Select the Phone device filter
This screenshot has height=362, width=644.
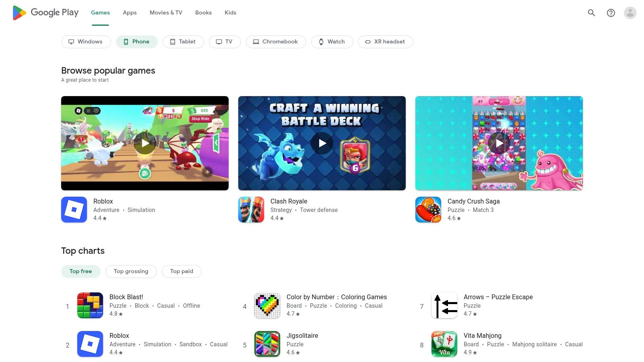coord(136,41)
